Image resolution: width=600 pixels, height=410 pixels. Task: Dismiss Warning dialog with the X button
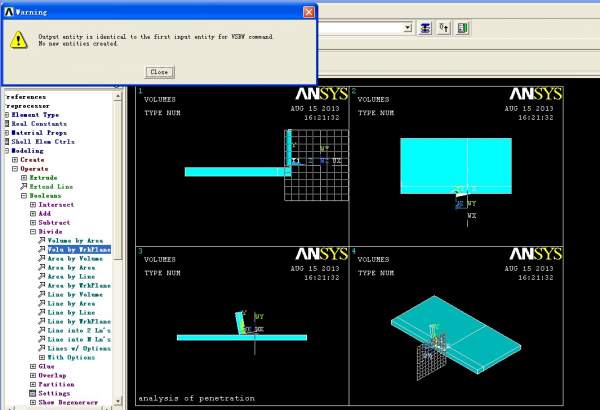(x=308, y=12)
